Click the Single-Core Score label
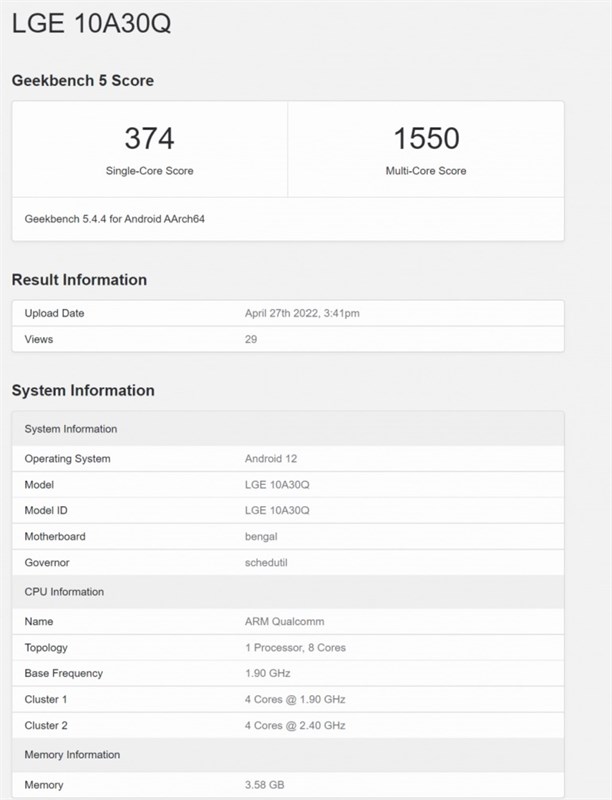Screen dimensions: 612x800 coord(150,171)
